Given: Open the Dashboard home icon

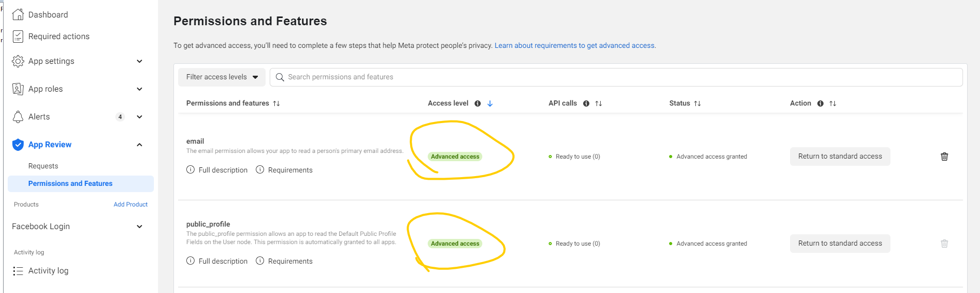Looking at the screenshot, I should tap(18, 14).
